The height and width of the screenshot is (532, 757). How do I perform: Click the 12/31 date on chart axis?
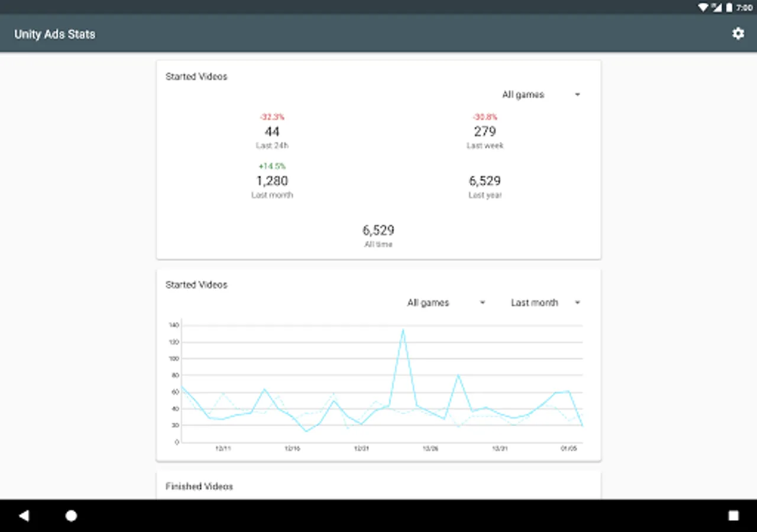point(500,449)
